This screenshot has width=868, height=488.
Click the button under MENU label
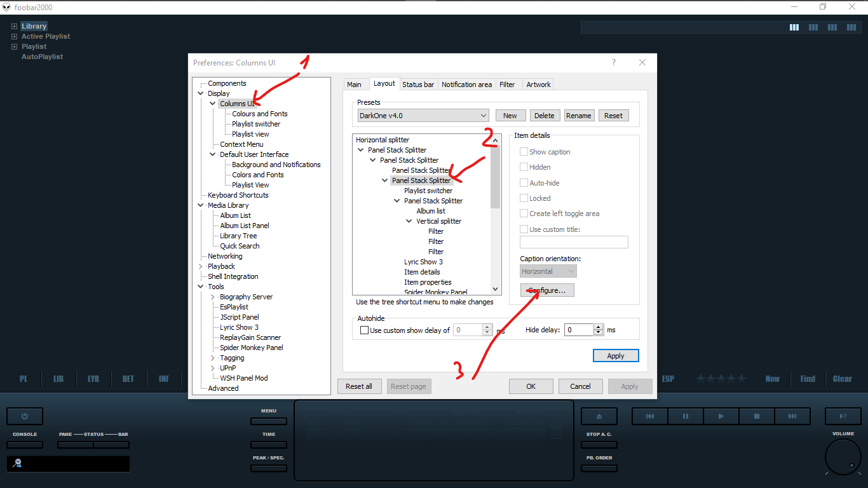coord(269,421)
